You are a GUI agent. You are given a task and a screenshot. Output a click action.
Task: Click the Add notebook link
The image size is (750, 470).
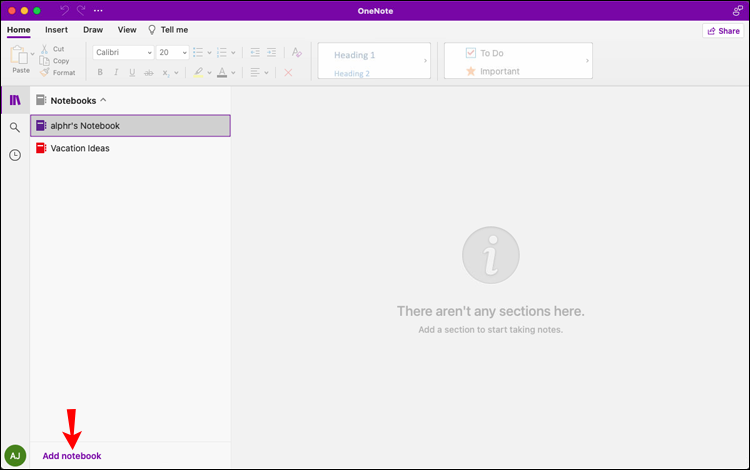click(x=72, y=456)
